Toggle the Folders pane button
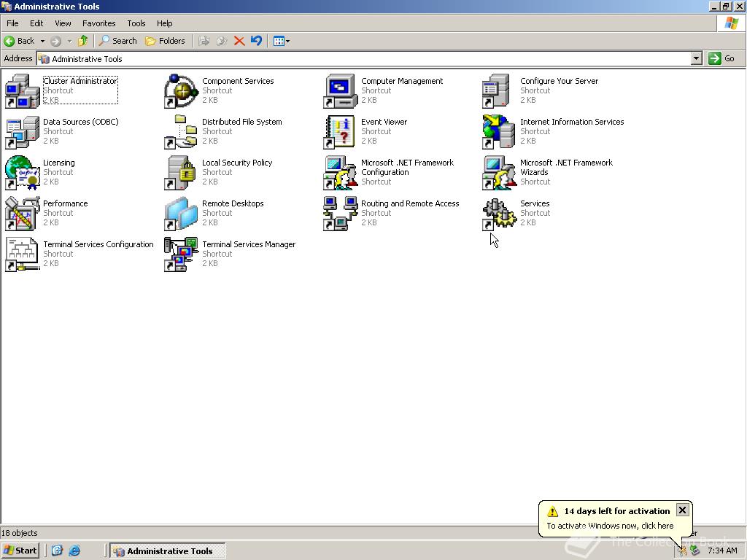 [x=166, y=41]
